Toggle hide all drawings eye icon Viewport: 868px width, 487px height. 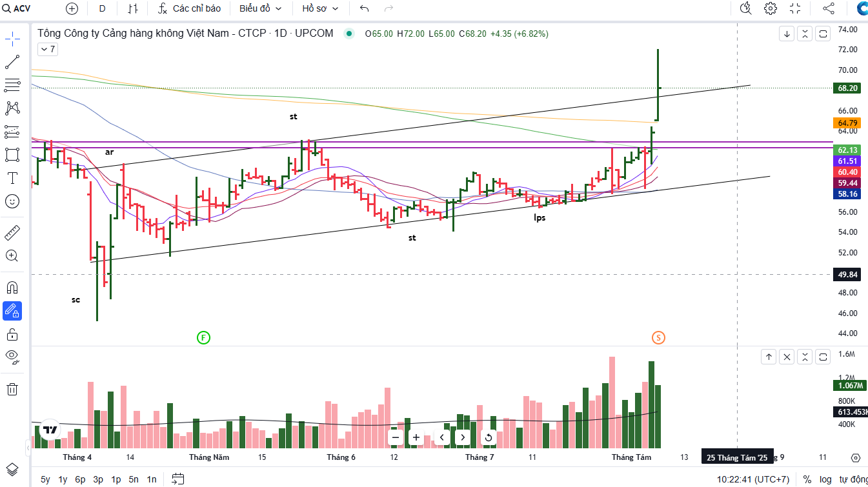point(12,356)
